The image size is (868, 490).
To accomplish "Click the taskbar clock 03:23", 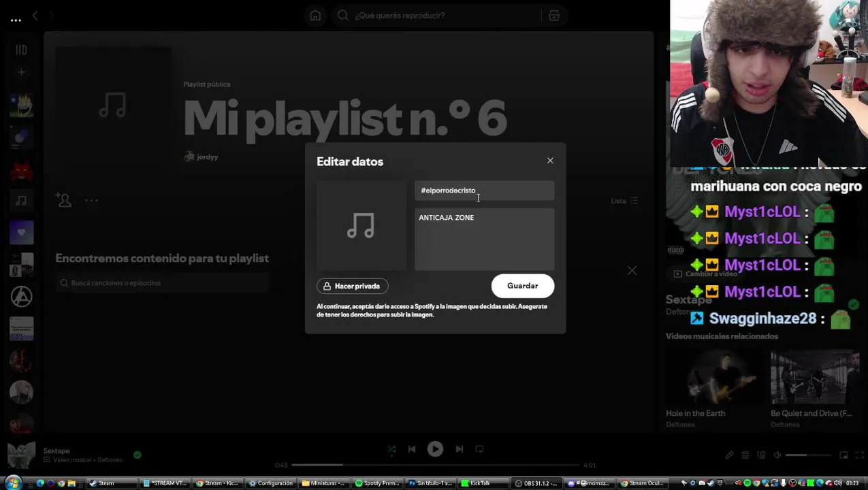I will click(x=852, y=483).
